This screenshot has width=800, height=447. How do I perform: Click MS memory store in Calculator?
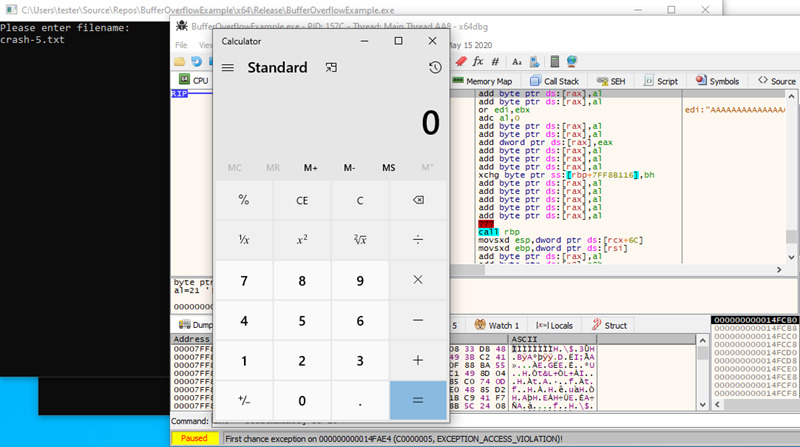click(x=388, y=168)
